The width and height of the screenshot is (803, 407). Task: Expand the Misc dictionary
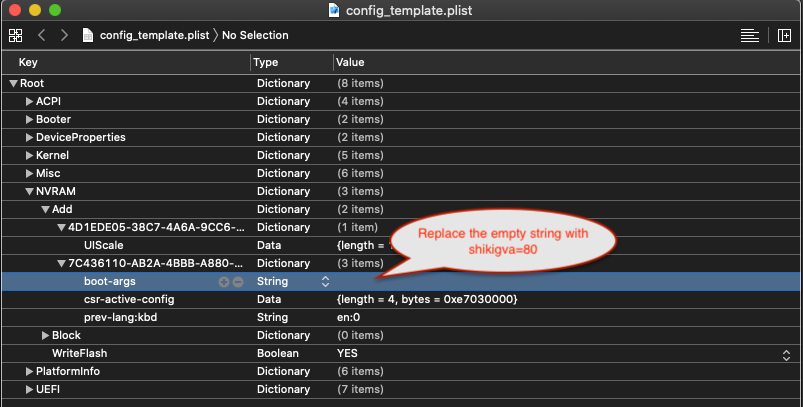(x=29, y=173)
